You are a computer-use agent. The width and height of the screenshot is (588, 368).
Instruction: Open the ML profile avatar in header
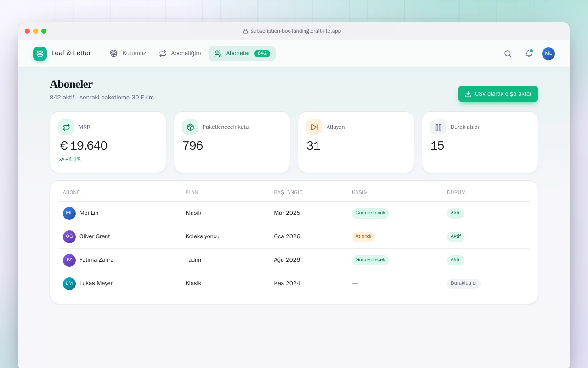(548, 53)
